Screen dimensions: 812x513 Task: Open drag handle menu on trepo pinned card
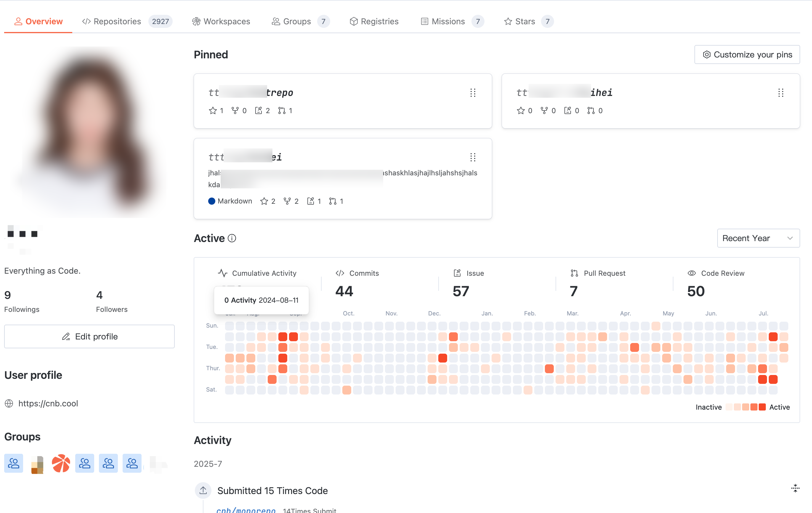pyautogui.click(x=473, y=93)
